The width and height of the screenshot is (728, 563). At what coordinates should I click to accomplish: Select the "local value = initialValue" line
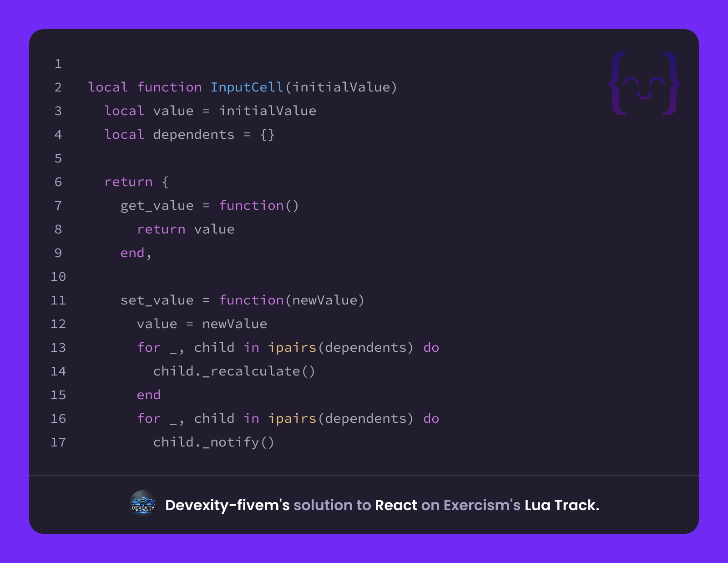(210, 111)
